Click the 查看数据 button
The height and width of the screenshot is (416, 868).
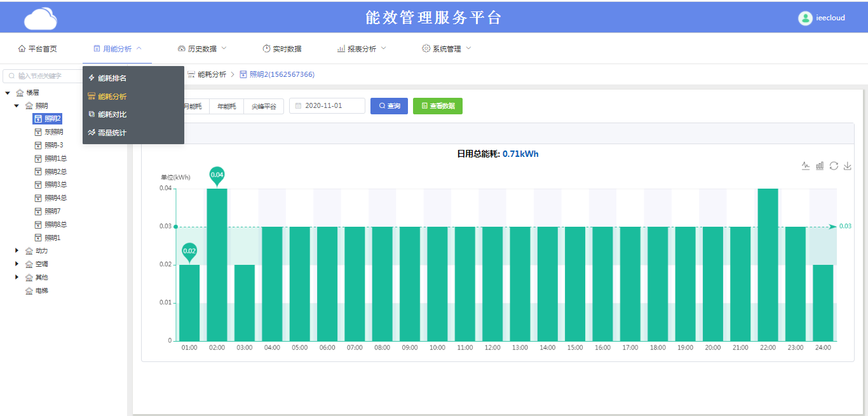point(438,106)
